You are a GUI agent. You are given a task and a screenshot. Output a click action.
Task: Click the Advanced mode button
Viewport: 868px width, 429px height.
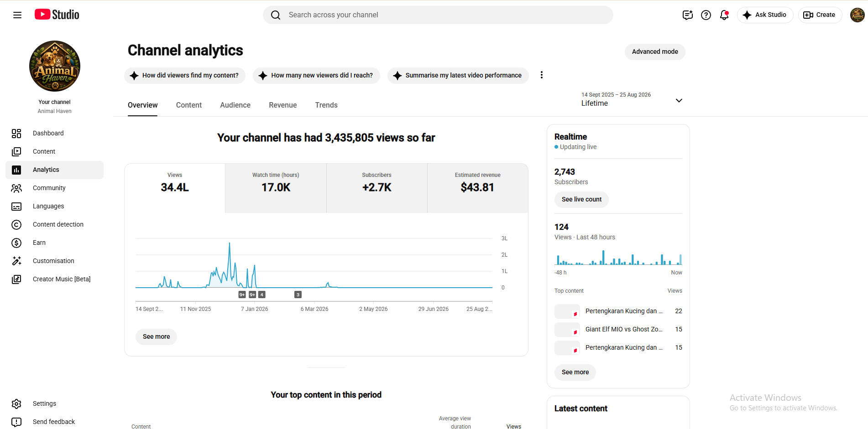tap(655, 52)
